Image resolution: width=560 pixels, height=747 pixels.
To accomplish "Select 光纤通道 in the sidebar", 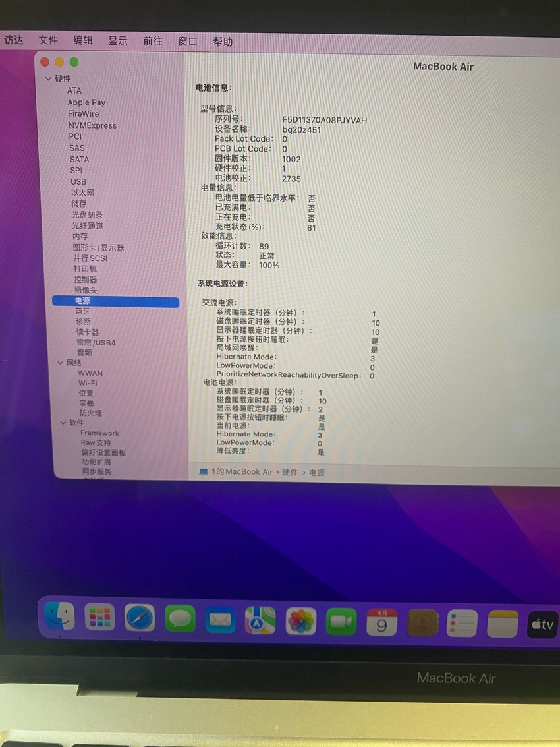I will pos(88,226).
